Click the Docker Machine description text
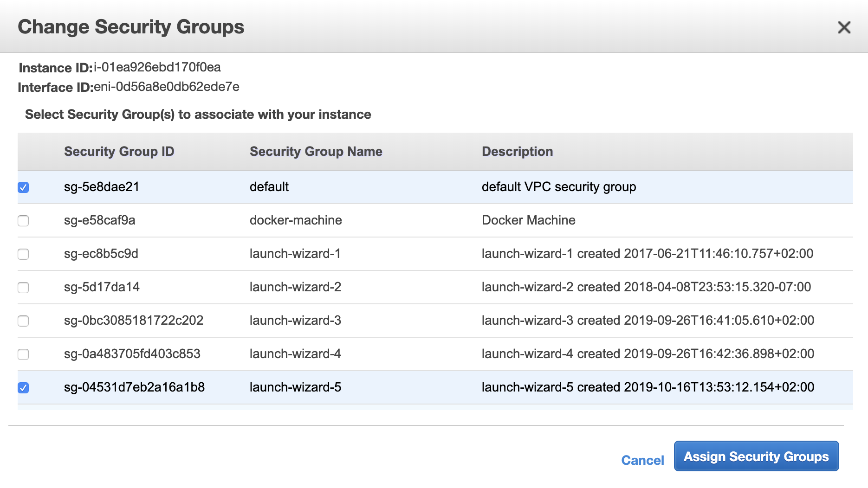 (528, 220)
